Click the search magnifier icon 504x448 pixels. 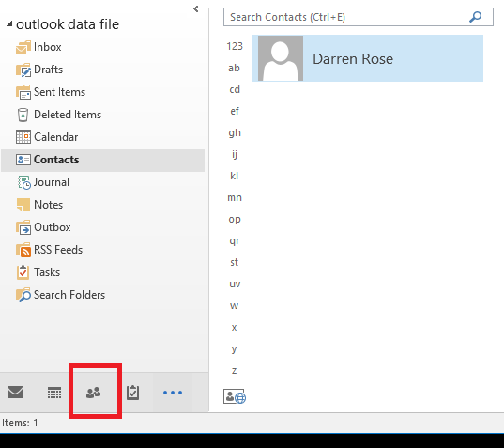coord(476,17)
